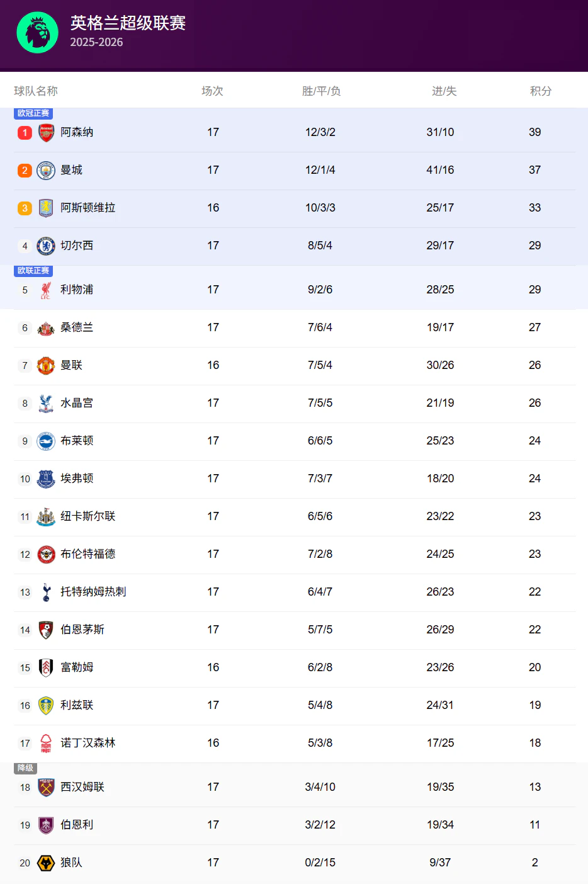Click the Arsenal club crest
588x884 pixels.
[46, 133]
